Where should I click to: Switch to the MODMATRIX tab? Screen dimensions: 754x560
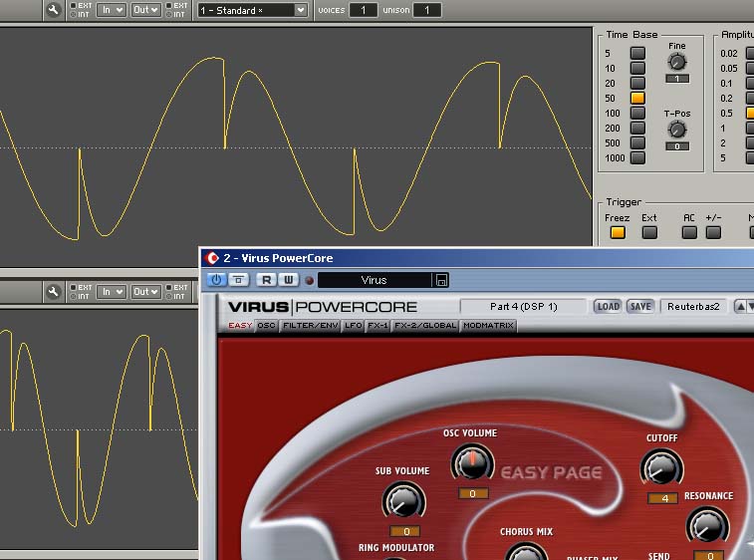[x=488, y=326]
